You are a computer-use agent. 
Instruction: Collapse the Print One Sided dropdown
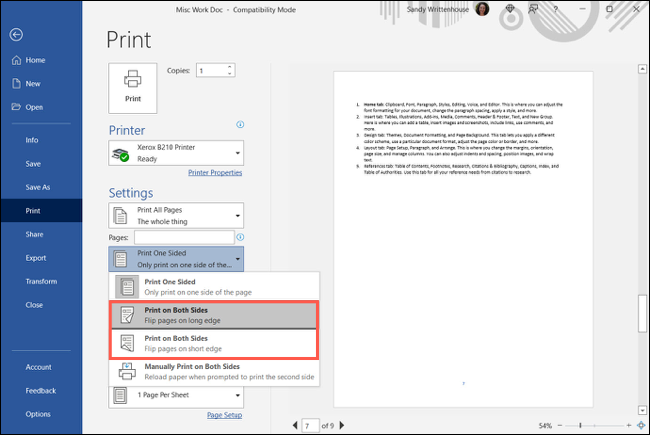point(176,259)
